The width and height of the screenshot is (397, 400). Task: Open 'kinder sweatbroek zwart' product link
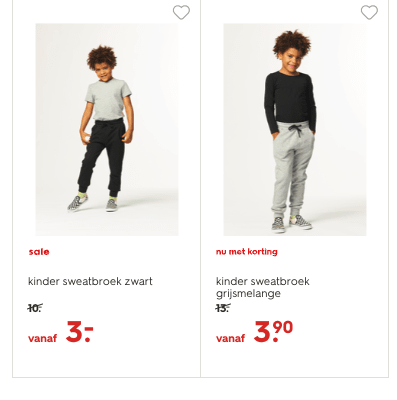point(90,281)
